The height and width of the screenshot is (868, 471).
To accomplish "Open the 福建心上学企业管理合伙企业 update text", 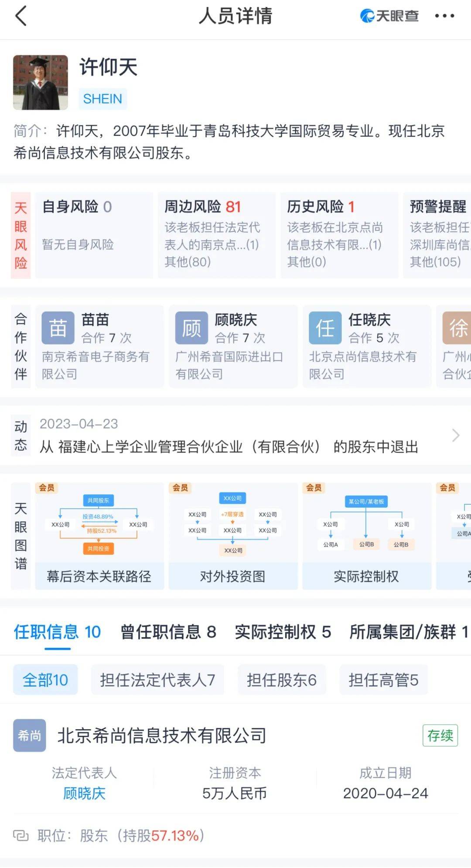I will click(229, 447).
